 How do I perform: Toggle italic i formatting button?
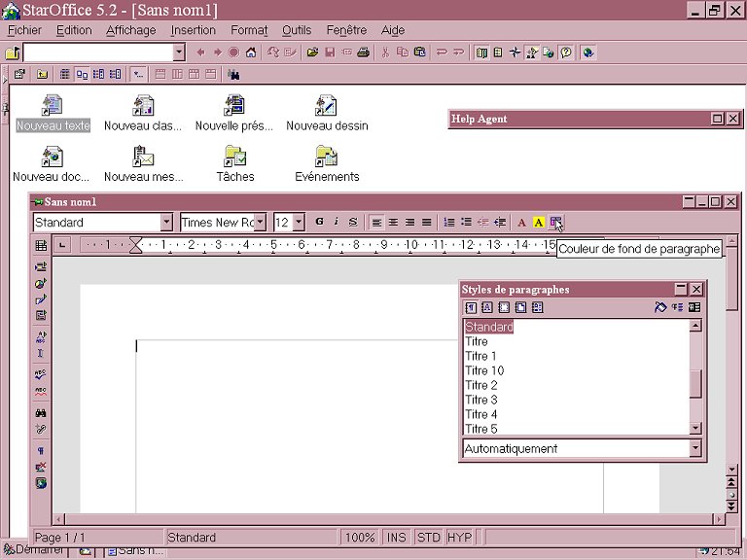click(336, 222)
